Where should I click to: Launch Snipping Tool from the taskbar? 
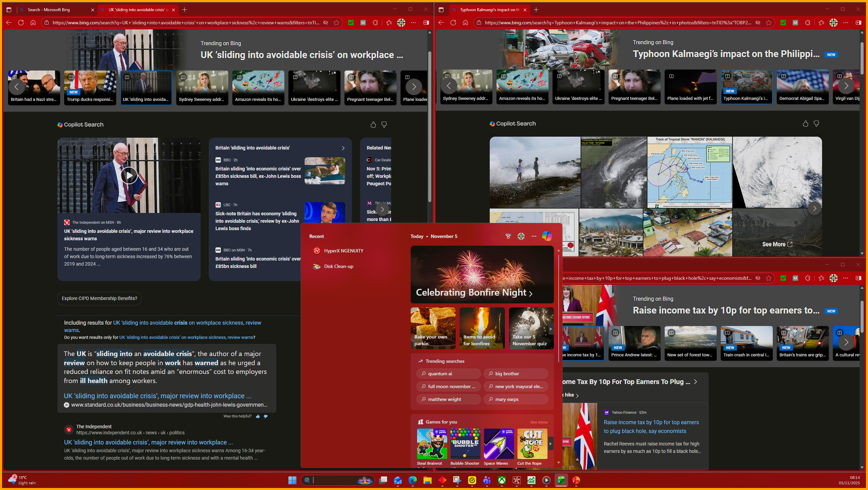pyautogui.click(x=457, y=480)
